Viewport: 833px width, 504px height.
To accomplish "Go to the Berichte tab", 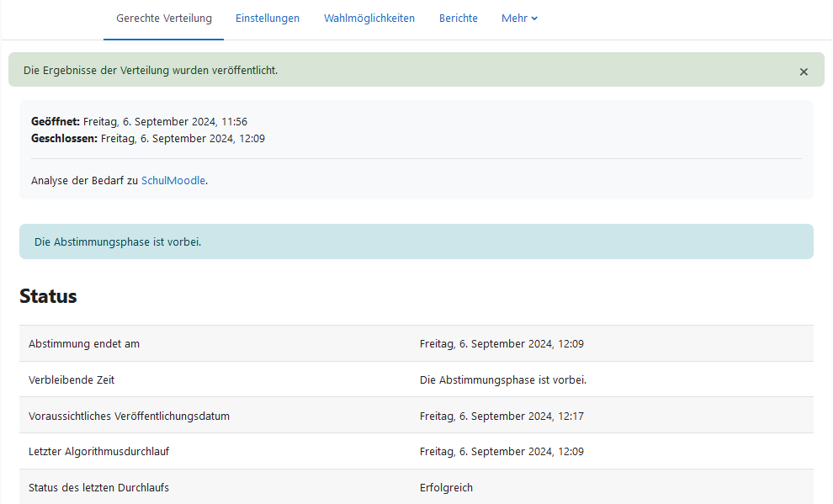I will point(459,19).
